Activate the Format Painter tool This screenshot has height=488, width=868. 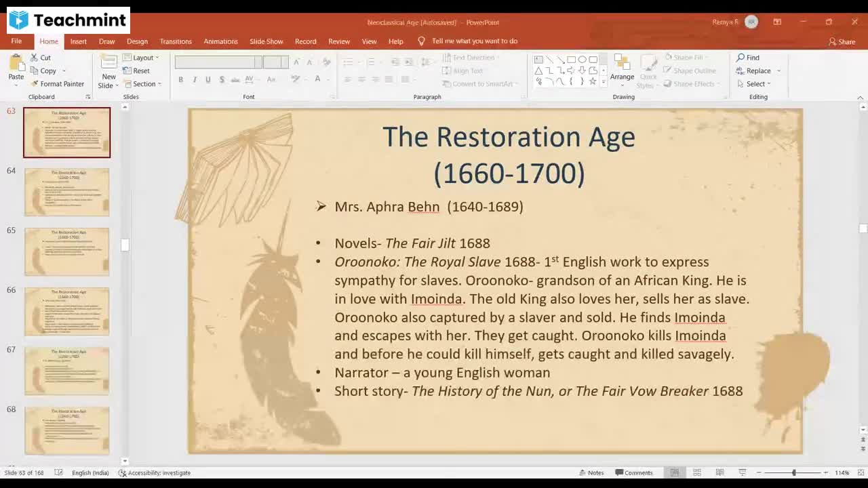57,84
